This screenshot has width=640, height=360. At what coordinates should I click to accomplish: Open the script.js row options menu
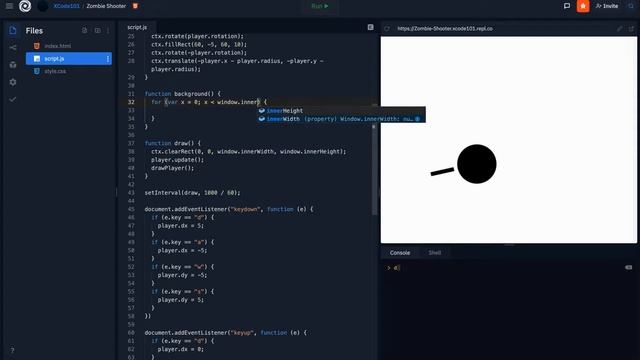pos(108,59)
